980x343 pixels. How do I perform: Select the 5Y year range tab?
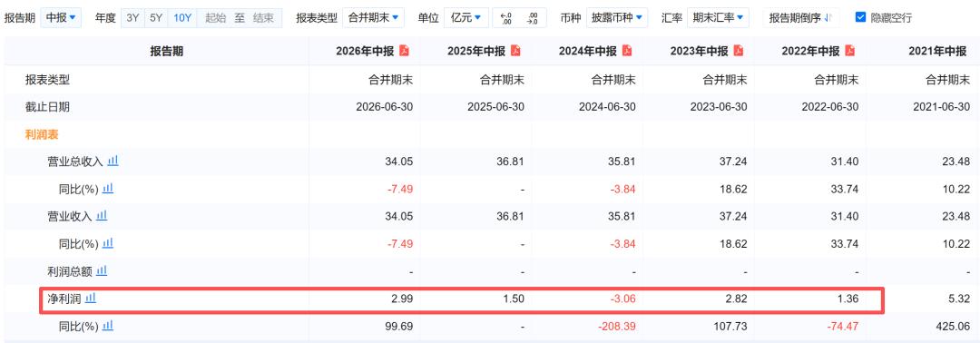click(156, 17)
